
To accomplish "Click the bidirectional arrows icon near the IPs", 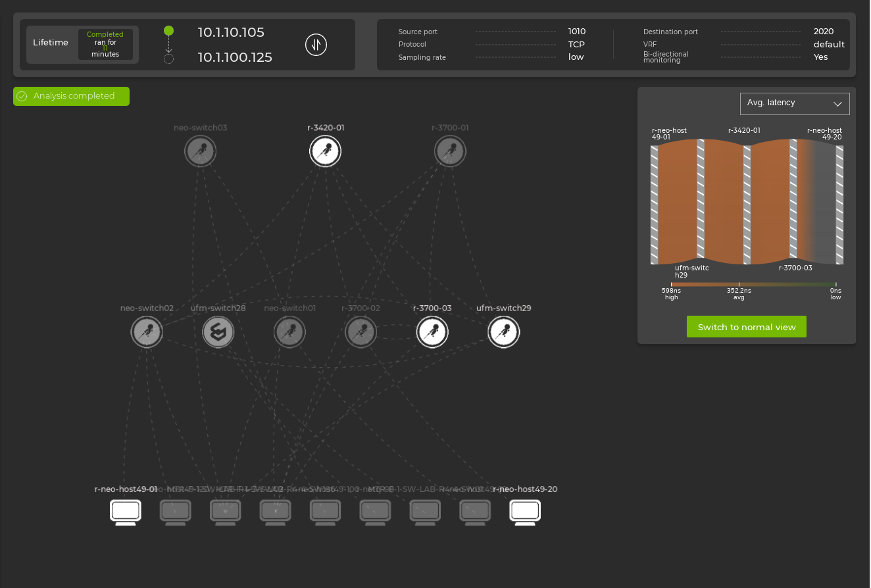I will 316,45.
